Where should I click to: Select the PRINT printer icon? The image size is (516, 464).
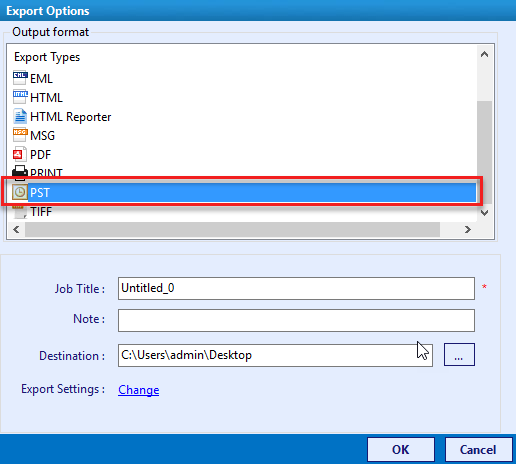pos(20,172)
